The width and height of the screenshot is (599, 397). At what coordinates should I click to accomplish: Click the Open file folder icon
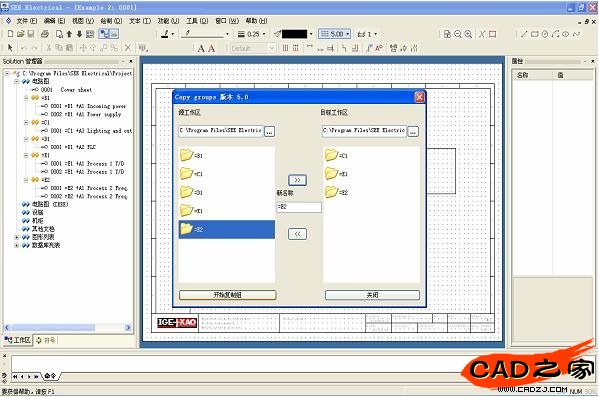21,34
